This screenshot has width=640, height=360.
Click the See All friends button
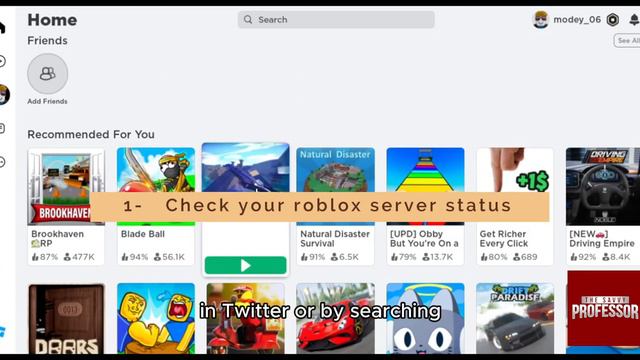point(627,40)
